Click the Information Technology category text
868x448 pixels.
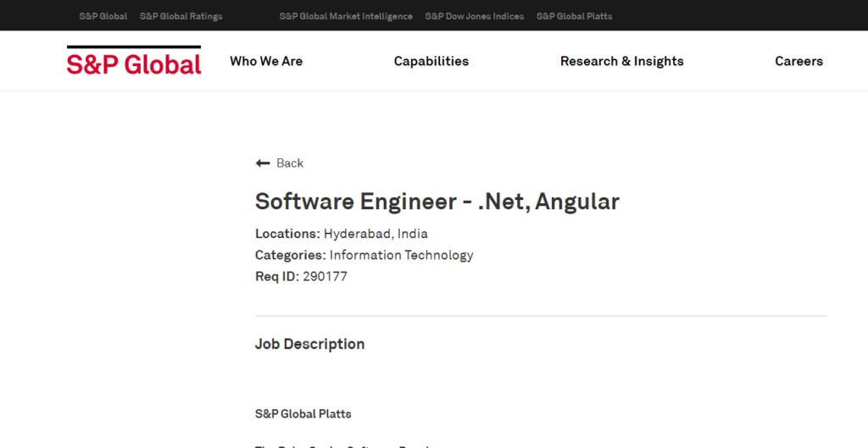(x=401, y=255)
